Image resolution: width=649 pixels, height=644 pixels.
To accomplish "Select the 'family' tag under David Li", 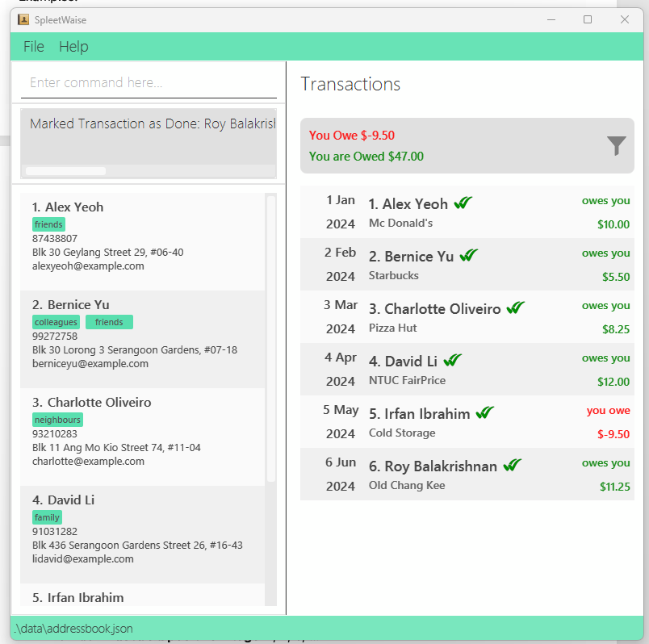I will pyautogui.click(x=47, y=517).
